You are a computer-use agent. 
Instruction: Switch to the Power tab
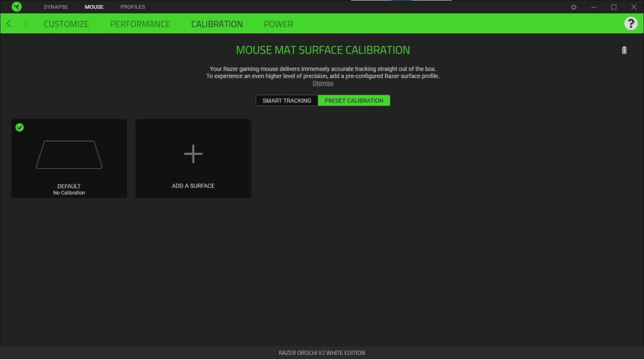pyautogui.click(x=279, y=24)
